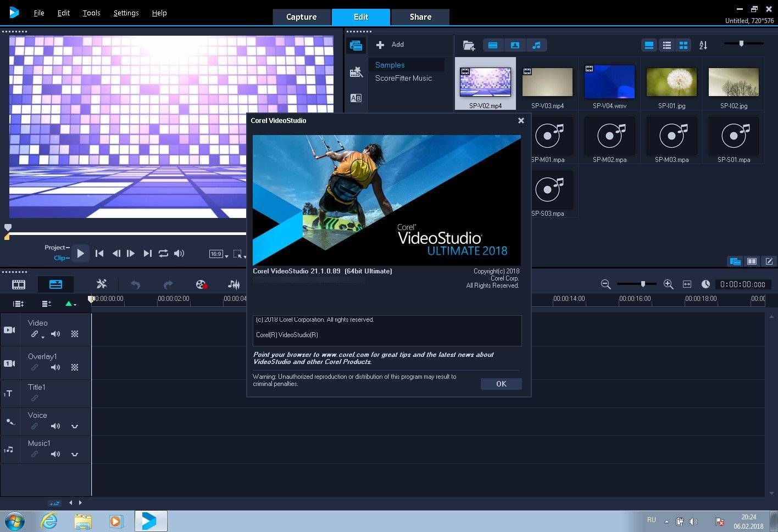This screenshot has width=778, height=532.
Task: Open the Tools menu
Action: tap(91, 13)
